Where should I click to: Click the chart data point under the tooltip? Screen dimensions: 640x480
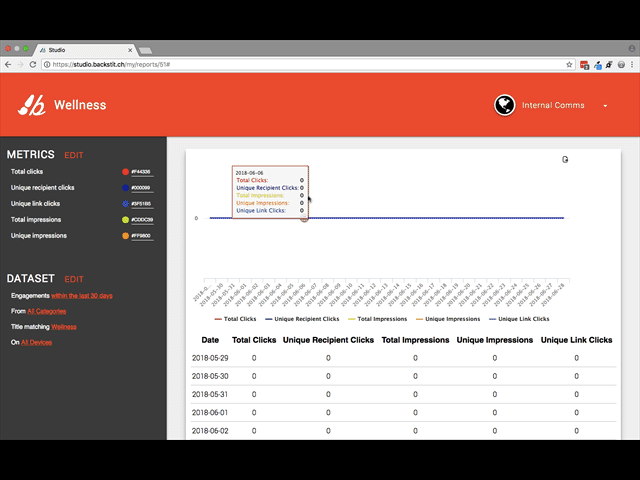(x=304, y=218)
